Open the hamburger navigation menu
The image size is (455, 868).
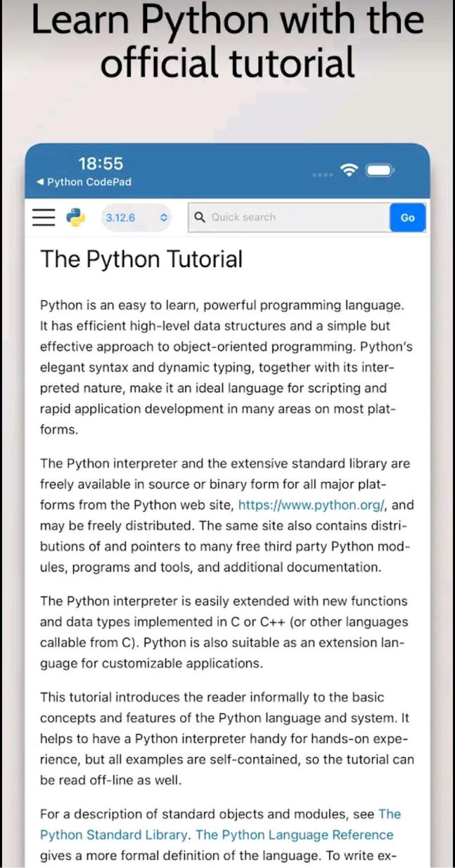[44, 217]
